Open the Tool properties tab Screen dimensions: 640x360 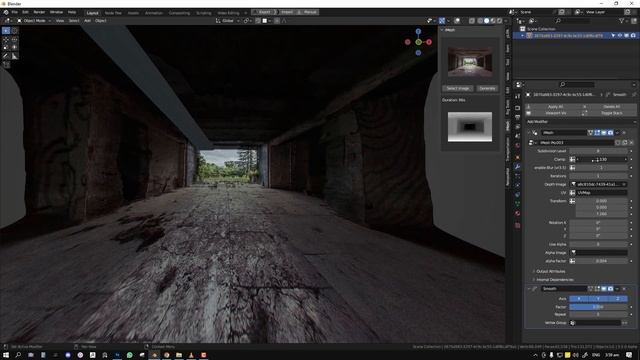(518, 96)
